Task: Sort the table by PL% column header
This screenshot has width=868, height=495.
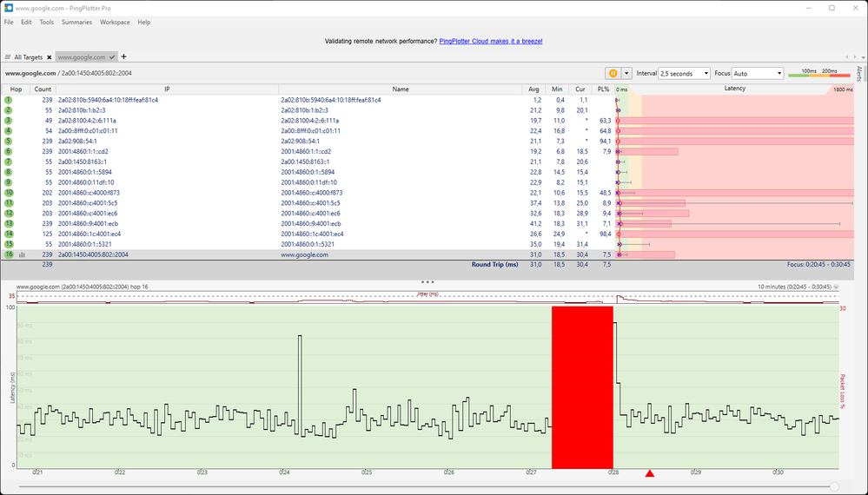Action: tap(604, 89)
